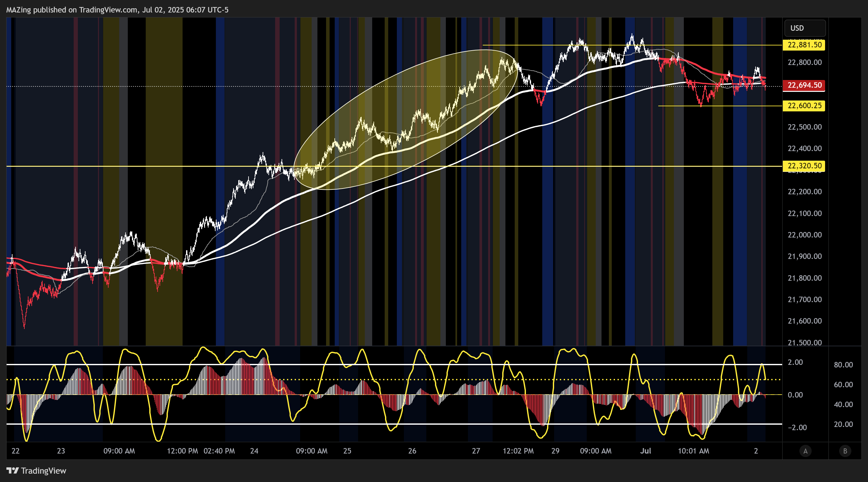The width and height of the screenshot is (868, 482).
Task: Select the 22,600.25 price label
Action: [x=804, y=106]
